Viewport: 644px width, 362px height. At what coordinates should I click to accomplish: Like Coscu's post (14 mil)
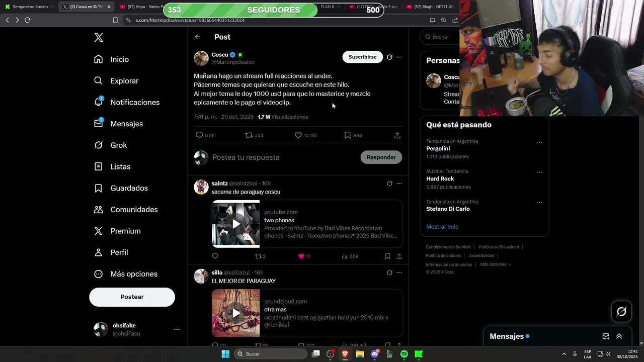pos(305,135)
